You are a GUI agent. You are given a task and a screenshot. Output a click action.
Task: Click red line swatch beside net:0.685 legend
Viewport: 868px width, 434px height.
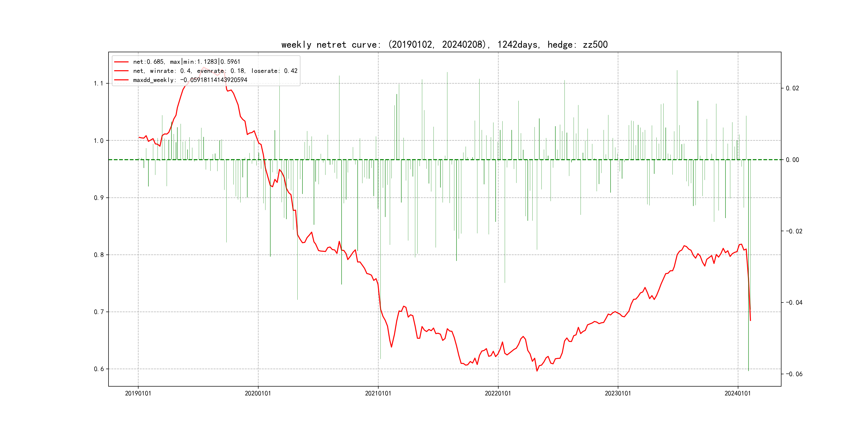pos(121,62)
